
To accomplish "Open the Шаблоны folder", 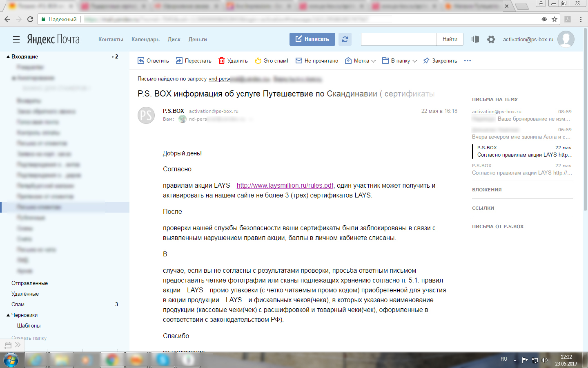I will click(29, 325).
